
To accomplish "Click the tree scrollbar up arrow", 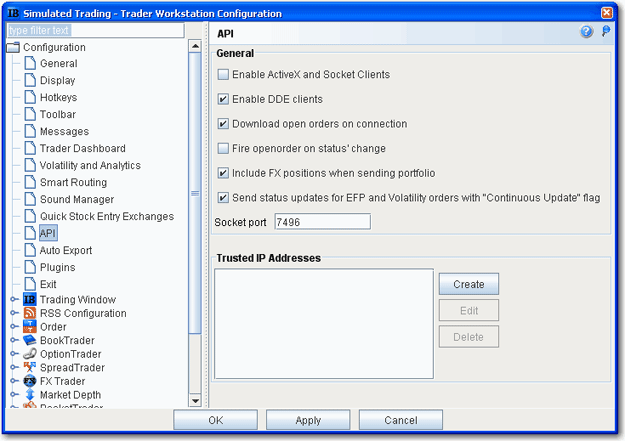I will (x=195, y=46).
